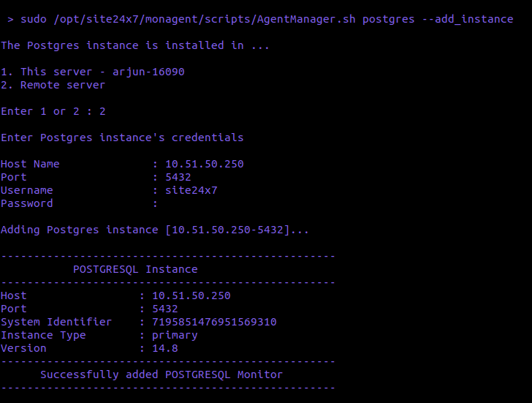
Task: Select the 'This server - arjun-16090' option line
Action: (93, 72)
